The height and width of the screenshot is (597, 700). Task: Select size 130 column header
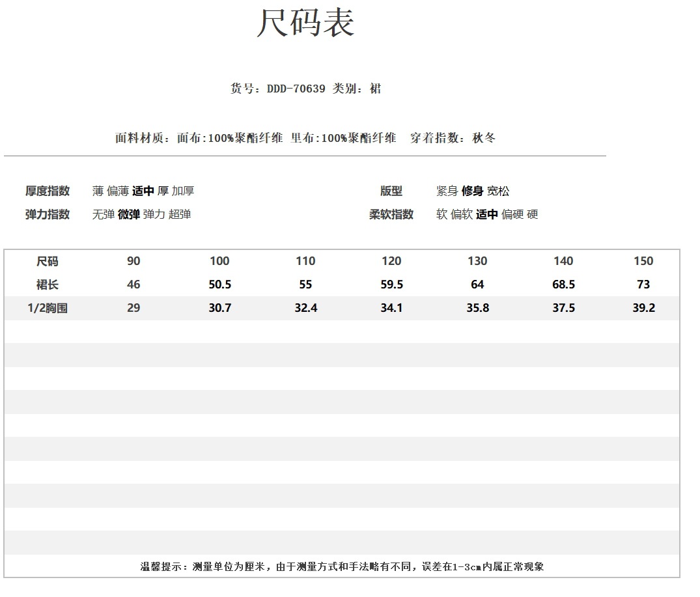click(477, 261)
